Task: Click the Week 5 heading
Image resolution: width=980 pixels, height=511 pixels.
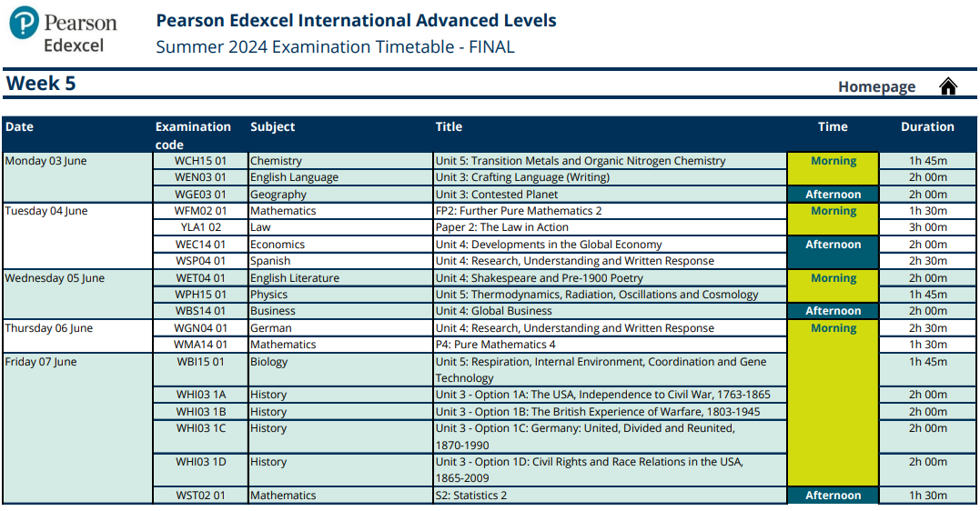Action: [x=41, y=84]
